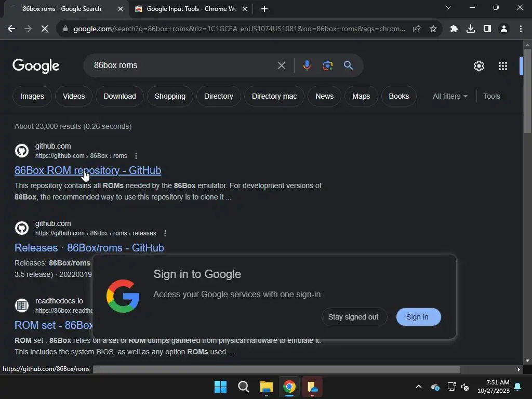Screen dimensions: 532x399
Task: Select the Download filter chip
Action: pos(120,96)
